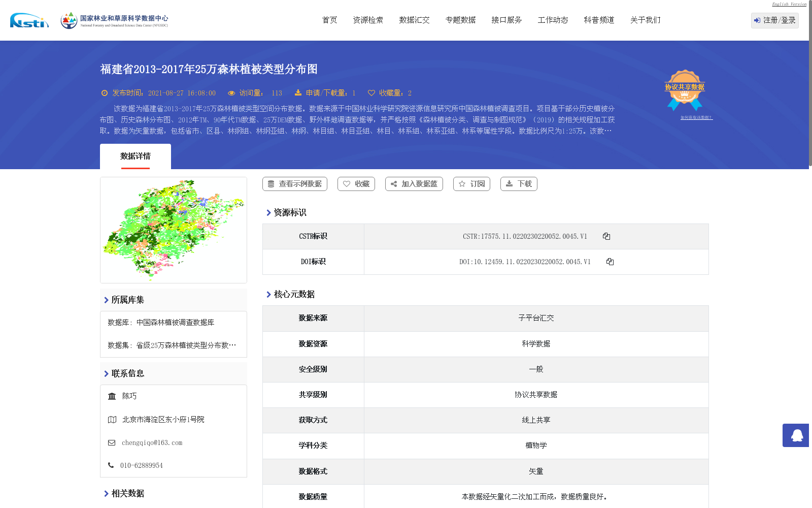Expand the 资源标识 section chevron
812x508 pixels.
(268, 213)
